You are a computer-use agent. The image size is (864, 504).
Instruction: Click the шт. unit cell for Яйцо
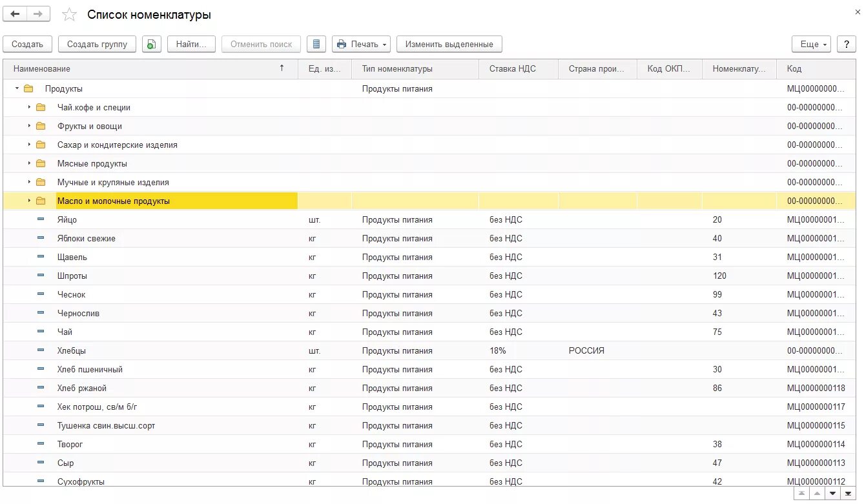pyautogui.click(x=325, y=219)
